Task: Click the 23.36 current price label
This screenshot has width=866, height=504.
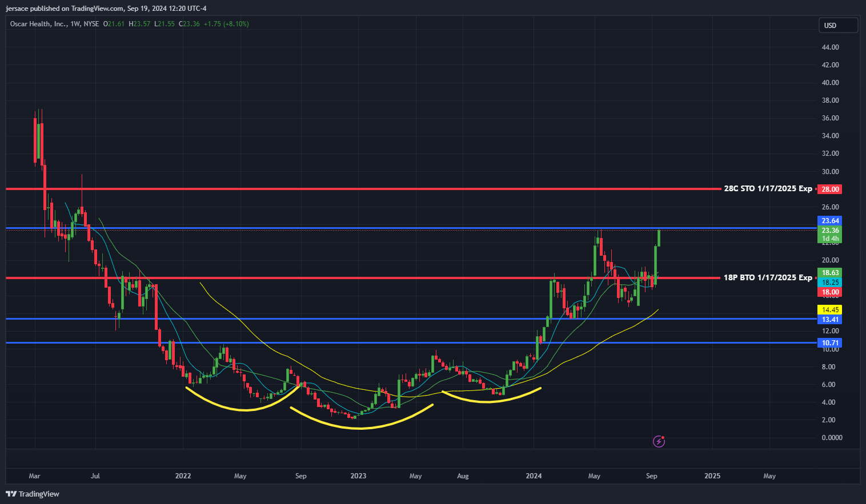Action: pos(829,231)
